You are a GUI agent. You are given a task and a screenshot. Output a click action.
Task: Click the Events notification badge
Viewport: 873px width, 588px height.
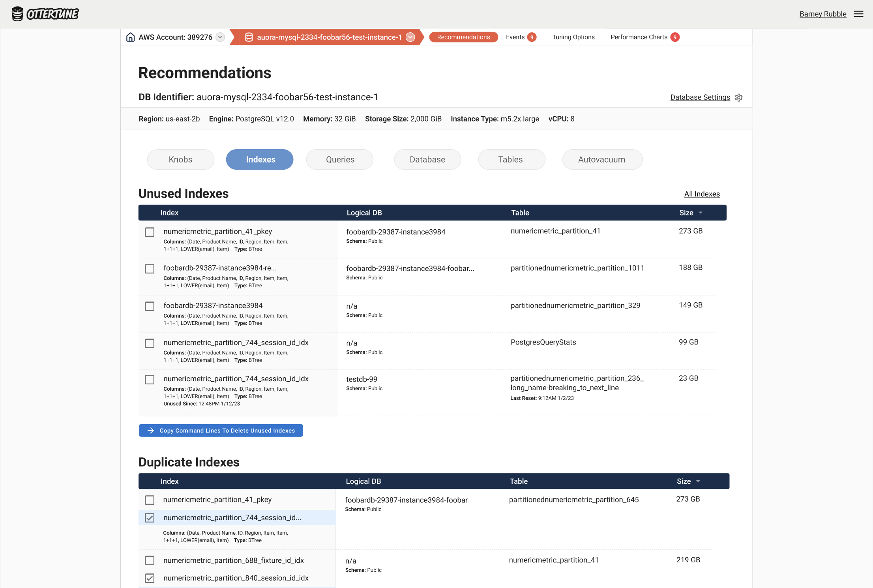[x=532, y=37]
